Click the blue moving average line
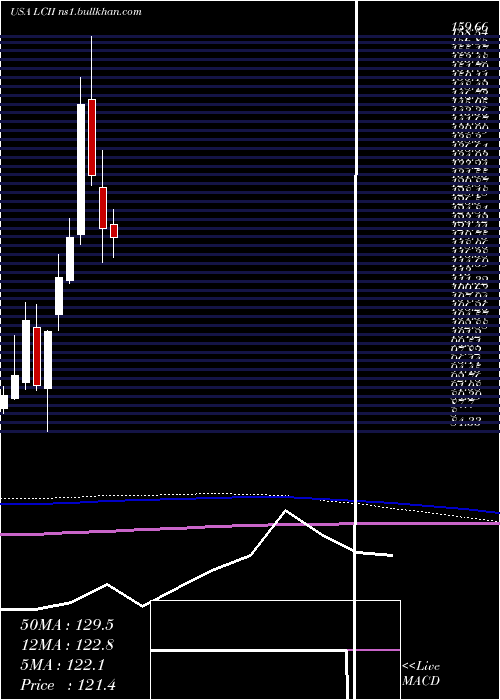 coord(250,499)
